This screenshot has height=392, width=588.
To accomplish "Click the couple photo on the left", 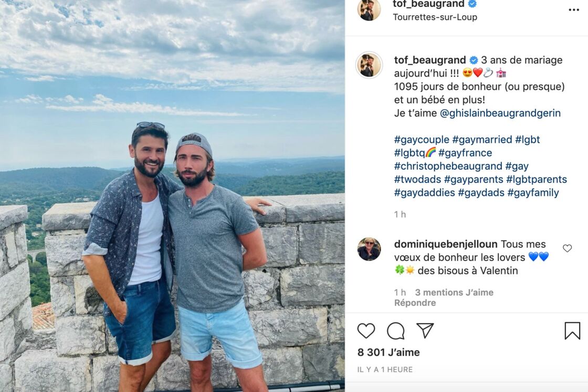I will [172, 196].
